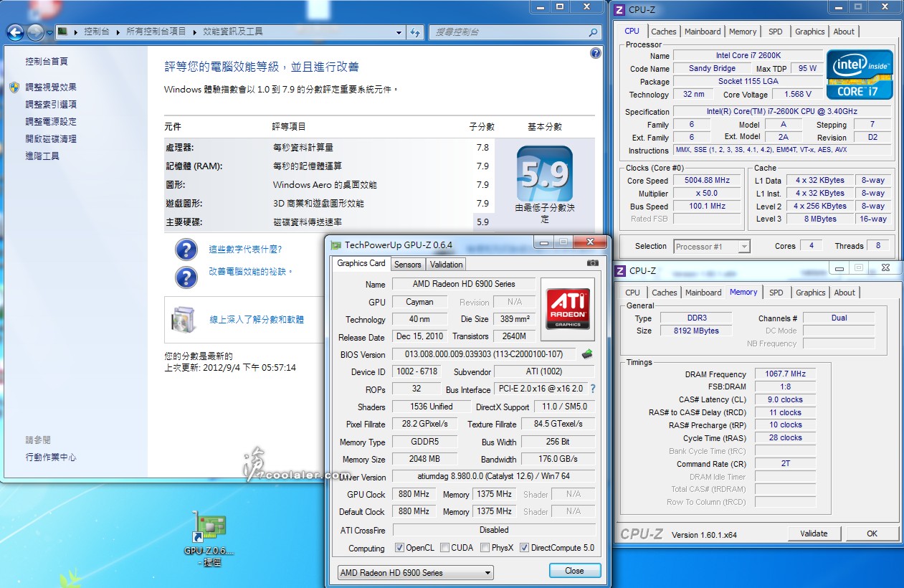Click the GPU name field AMD Radeon HD 6900 Series
This screenshot has width=904, height=588.
pyautogui.click(x=464, y=284)
